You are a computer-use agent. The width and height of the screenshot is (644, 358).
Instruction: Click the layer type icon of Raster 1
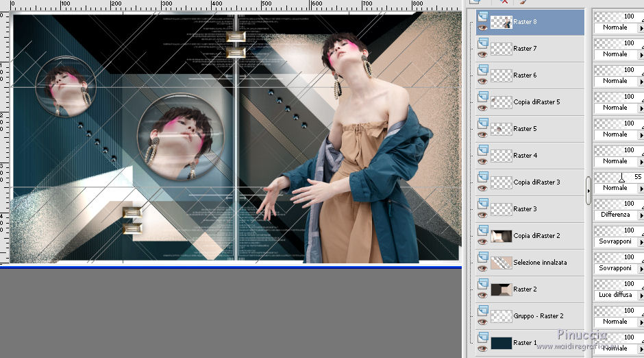(482, 337)
